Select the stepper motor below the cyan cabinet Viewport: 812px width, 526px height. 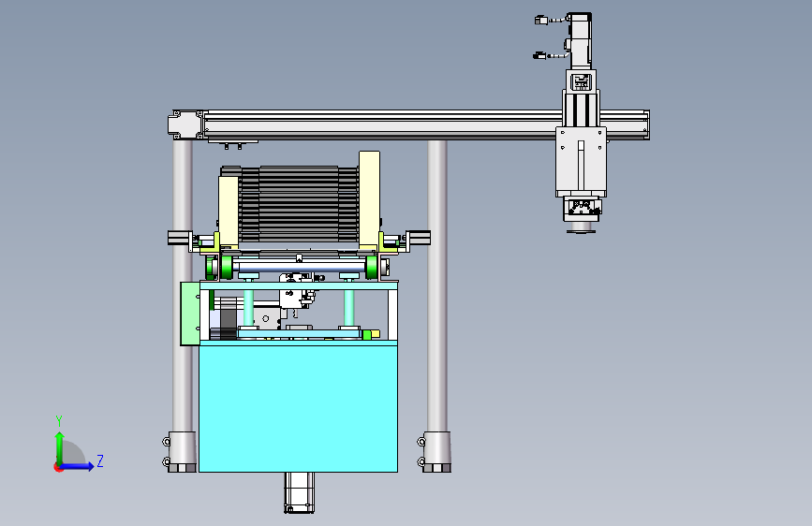pos(300,492)
